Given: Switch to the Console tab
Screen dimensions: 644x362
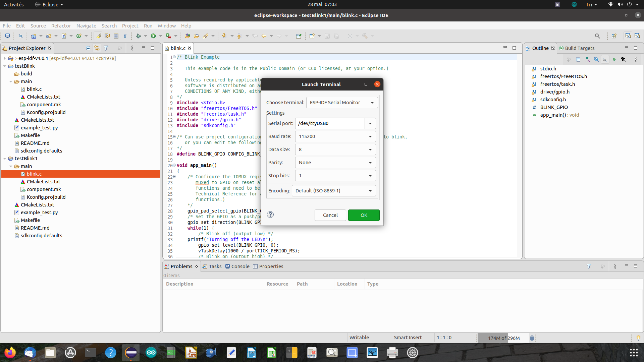Looking at the screenshot, I should tap(240, 266).
